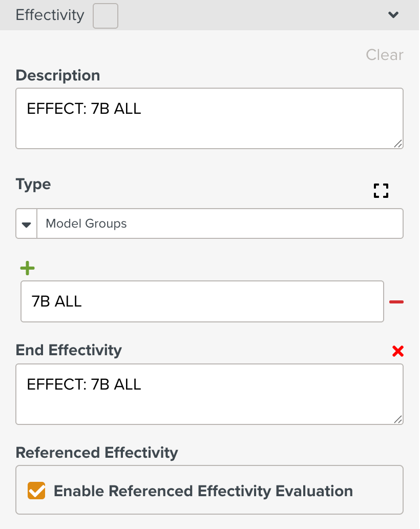
Task: Add a new model group entry
Action: pyautogui.click(x=27, y=268)
